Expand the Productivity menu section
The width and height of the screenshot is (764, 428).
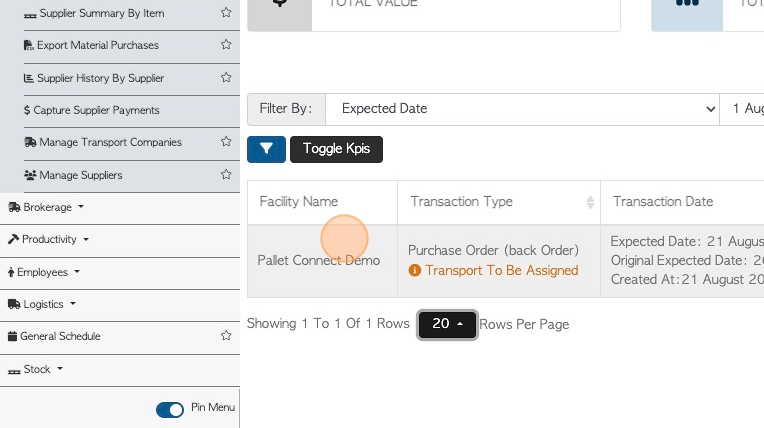48,239
